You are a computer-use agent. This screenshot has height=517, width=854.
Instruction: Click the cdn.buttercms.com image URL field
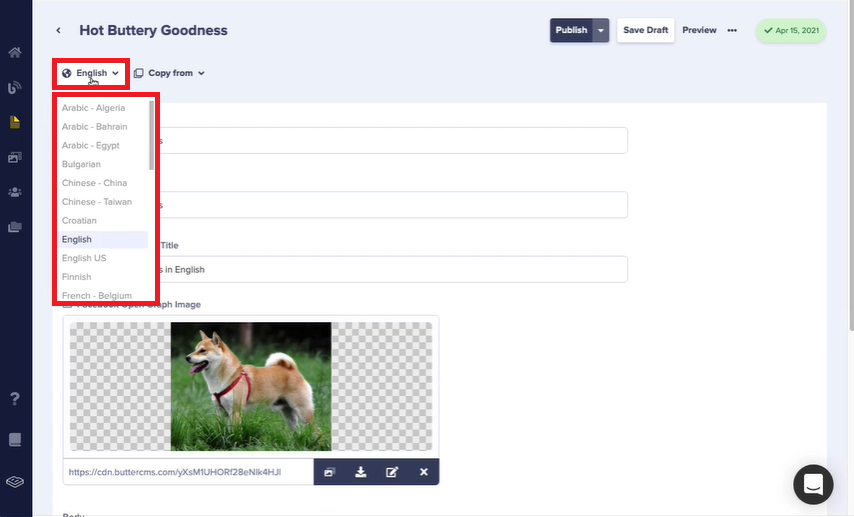click(x=188, y=472)
